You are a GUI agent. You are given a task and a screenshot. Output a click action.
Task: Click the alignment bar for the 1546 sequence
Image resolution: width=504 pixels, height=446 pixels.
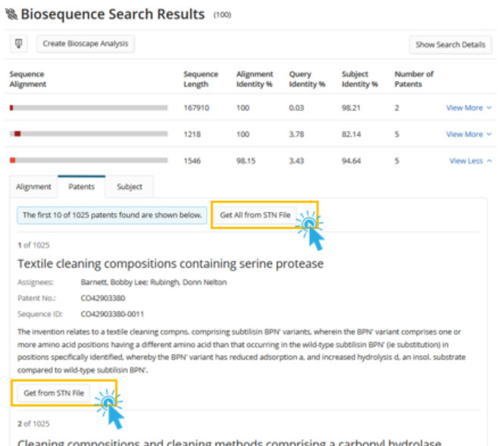[88, 161]
